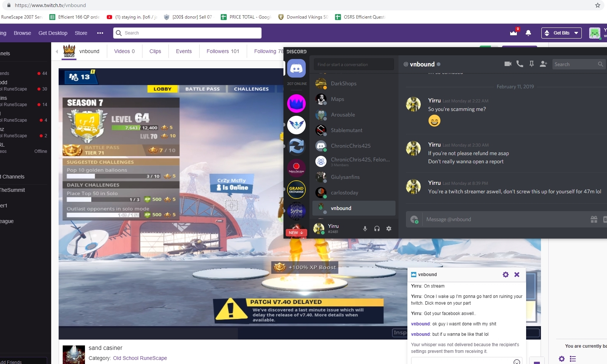Open Twitch chat settings gear
Screen dimensions: 607x364
click(x=562, y=359)
